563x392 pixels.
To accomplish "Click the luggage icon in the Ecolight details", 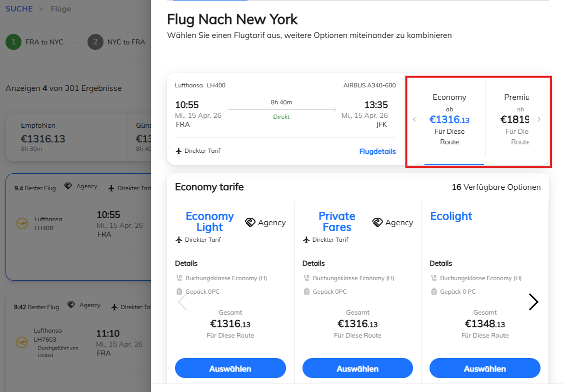I will [x=433, y=292].
